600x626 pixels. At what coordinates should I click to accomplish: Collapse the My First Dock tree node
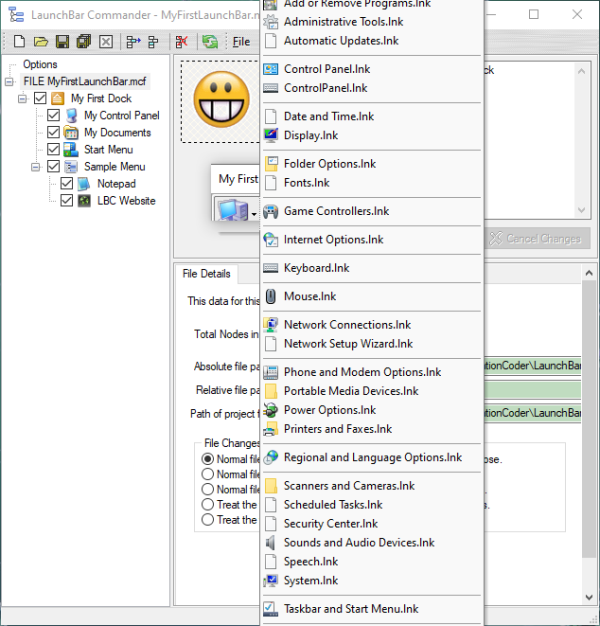point(22,99)
